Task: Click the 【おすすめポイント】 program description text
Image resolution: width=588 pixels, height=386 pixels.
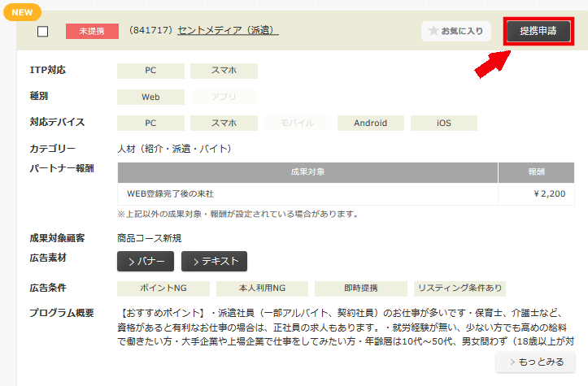Action: (346, 327)
